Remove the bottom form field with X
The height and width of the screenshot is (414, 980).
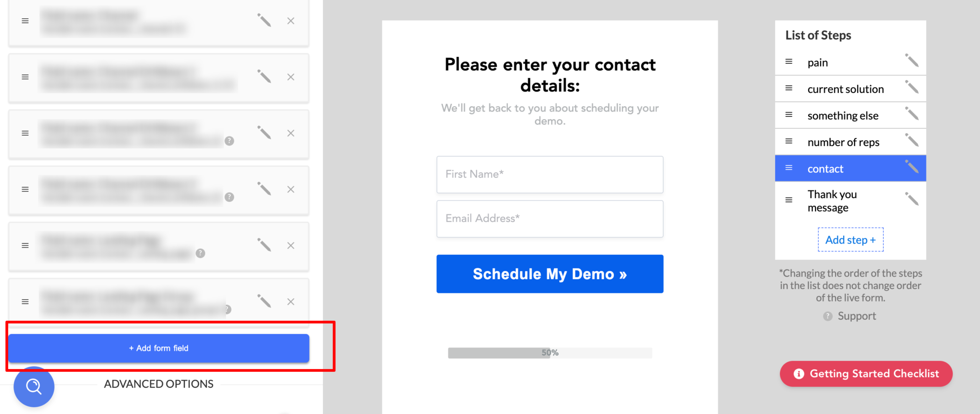pos(290,302)
